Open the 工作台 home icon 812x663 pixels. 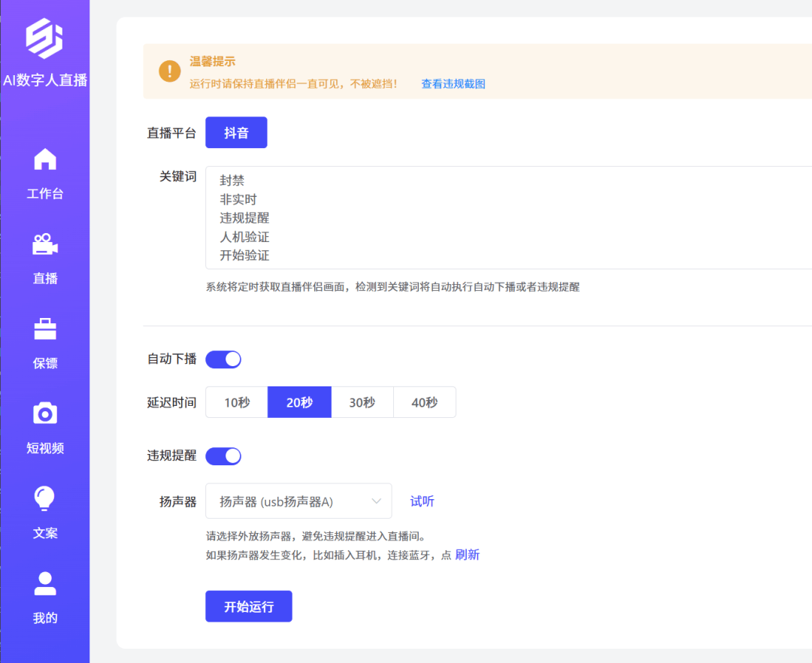tap(45, 159)
